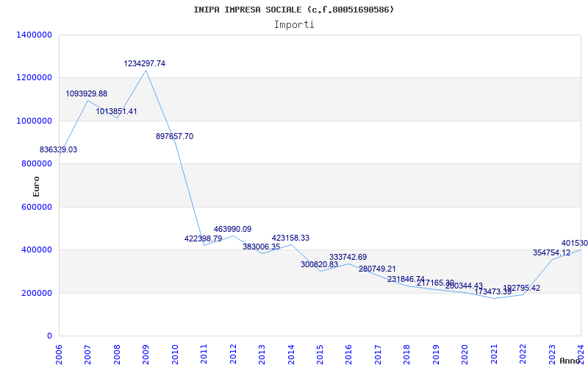The width and height of the screenshot is (588, 368).
Task: Click the x-axis year 2021
Action: 494,354
